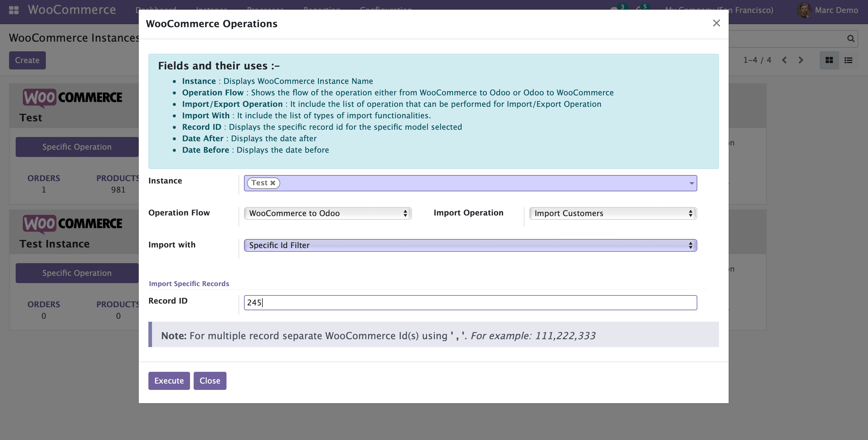Switch to list view
The height and width of the screenshot is (440, 868).
click(x=848, y=60)
